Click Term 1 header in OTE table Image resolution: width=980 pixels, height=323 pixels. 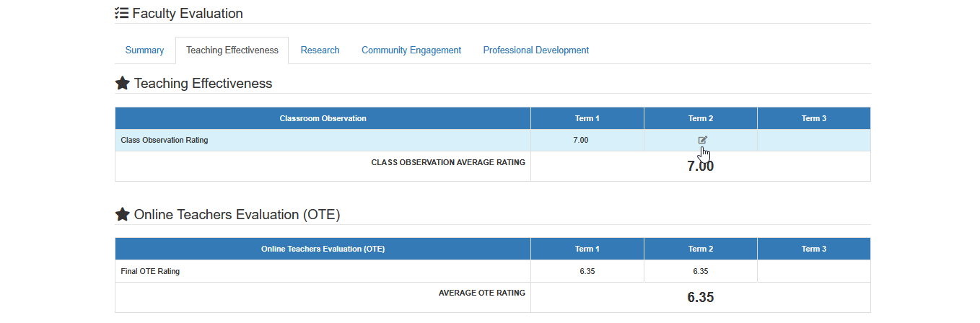point(587,249)
